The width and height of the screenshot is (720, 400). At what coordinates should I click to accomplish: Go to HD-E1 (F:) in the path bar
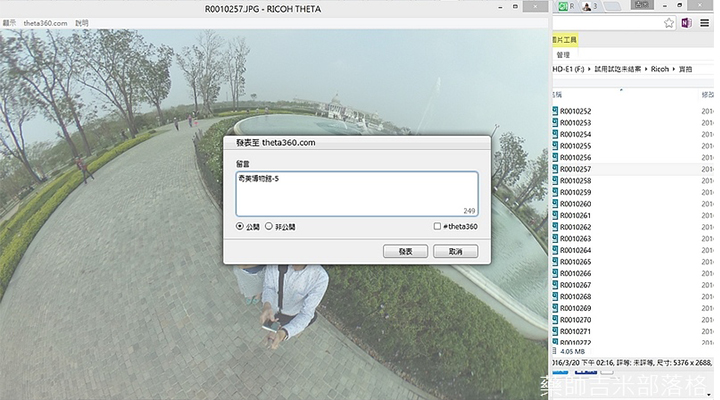(x=568, y=69)
